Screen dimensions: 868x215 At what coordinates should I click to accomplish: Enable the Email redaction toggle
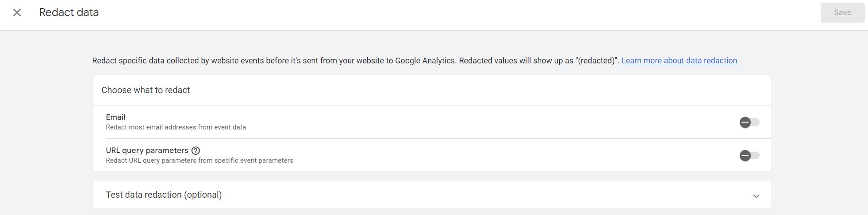coord(749,122)
